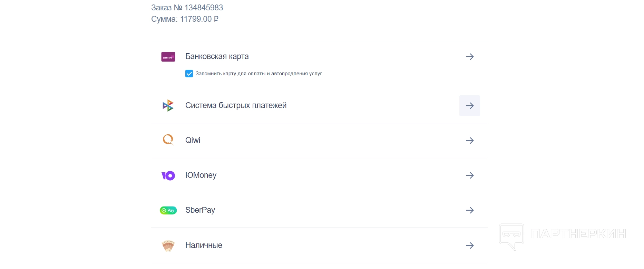The image size is (644, 269).
Task: Proceed with SberPay using the arrow
Action: tap(469, 210)
